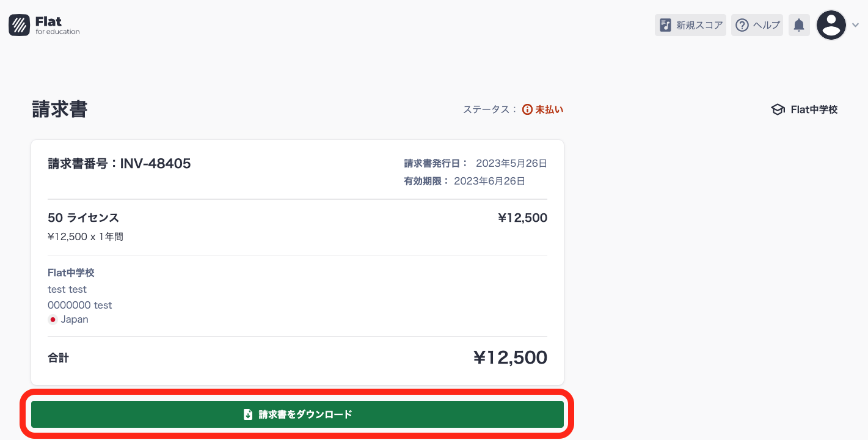The width and height of the screenshot is (868, 440).
Task: Open 新規スコア to create a new score
Action: 690,24
